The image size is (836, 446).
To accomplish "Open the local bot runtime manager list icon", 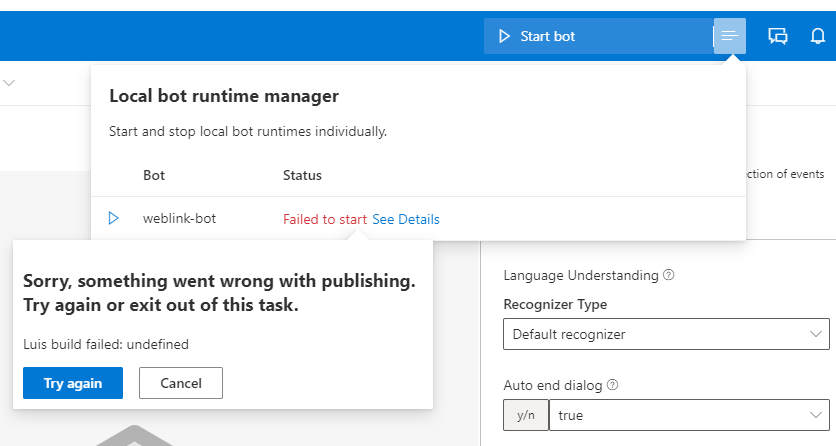I will click(730, 36).
